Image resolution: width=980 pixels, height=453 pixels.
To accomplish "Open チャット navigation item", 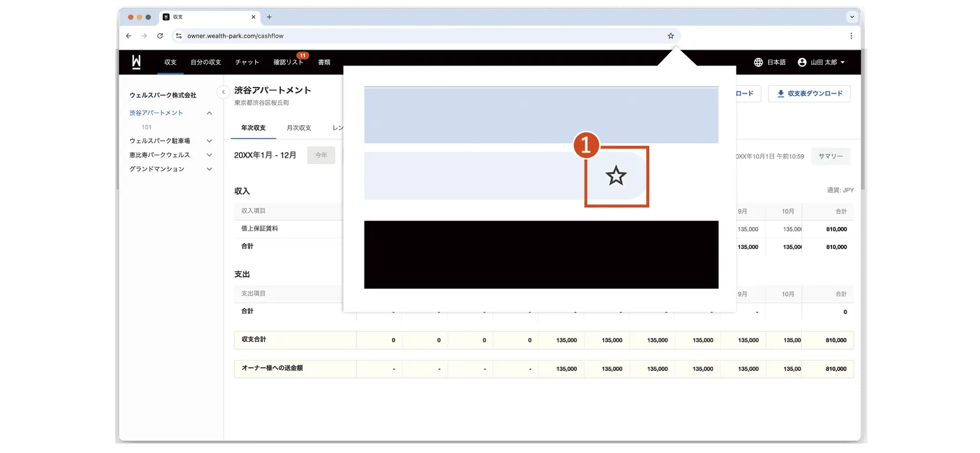I will (x=247, y=62).
